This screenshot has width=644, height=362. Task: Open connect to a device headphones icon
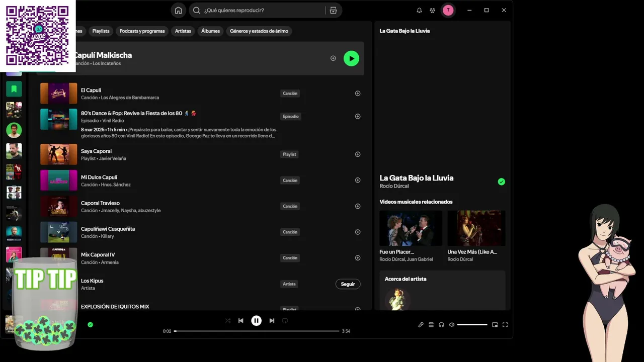click(441, 325)
